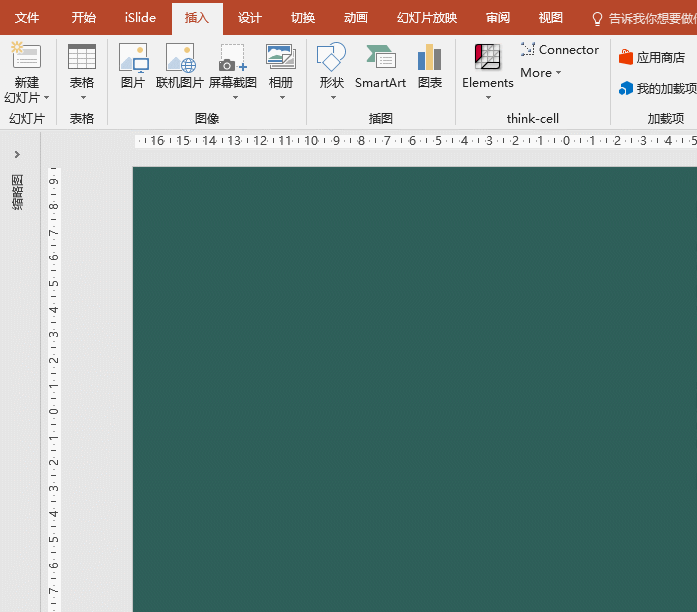Open the File (文件) menu
This screenshot has height=612, width=697.
click(x=27, y=18)
